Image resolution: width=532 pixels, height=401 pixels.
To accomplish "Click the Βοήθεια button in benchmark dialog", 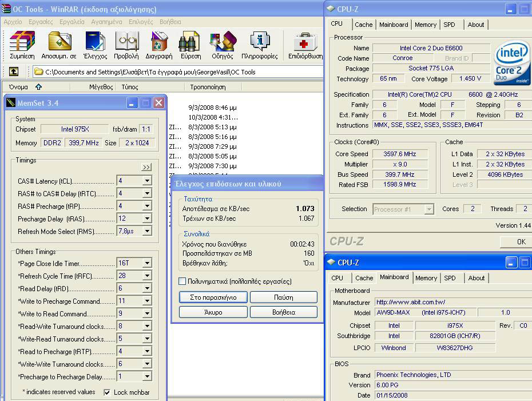I will click(x=284, y=312).
